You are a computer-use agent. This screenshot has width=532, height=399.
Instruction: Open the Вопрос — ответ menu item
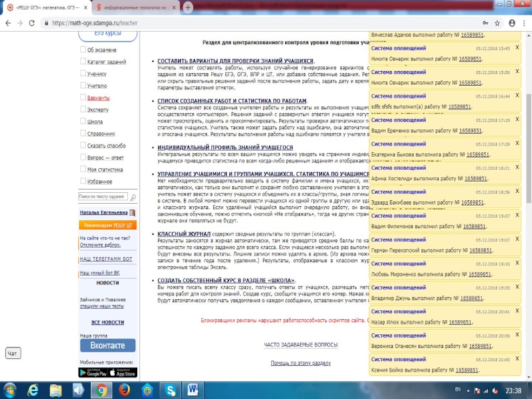tap(105, 158)
